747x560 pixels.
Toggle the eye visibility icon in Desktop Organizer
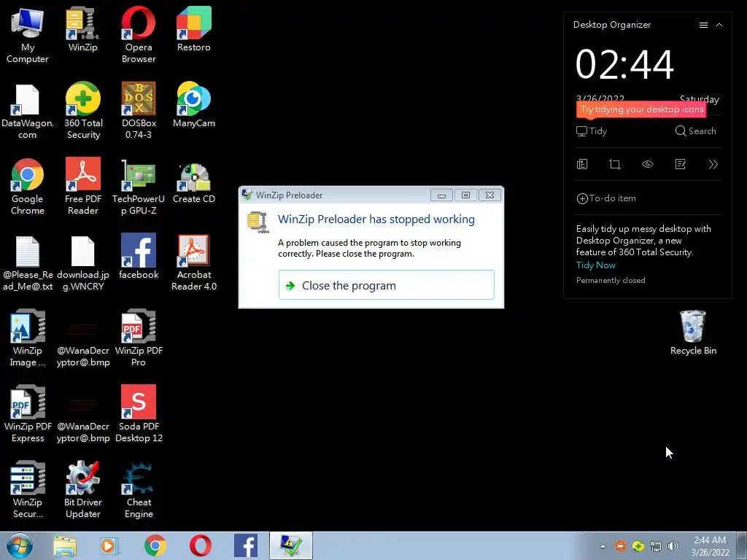648,164
